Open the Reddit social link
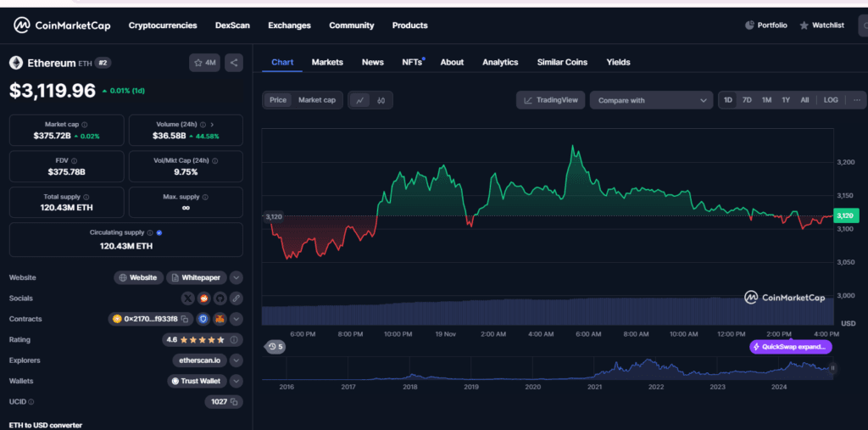Viewport: 868px width, 430px height. click(x=203, y=299)
